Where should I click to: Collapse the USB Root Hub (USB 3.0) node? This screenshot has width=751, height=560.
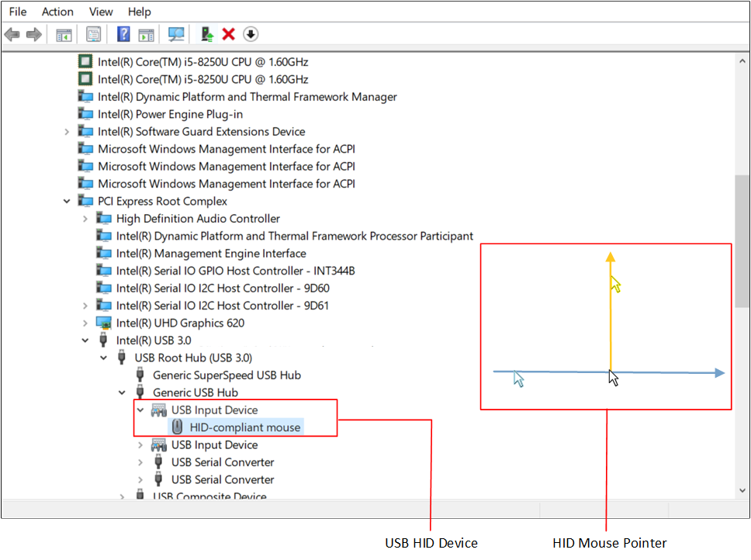pyautogui.click(x=103, y=358)
